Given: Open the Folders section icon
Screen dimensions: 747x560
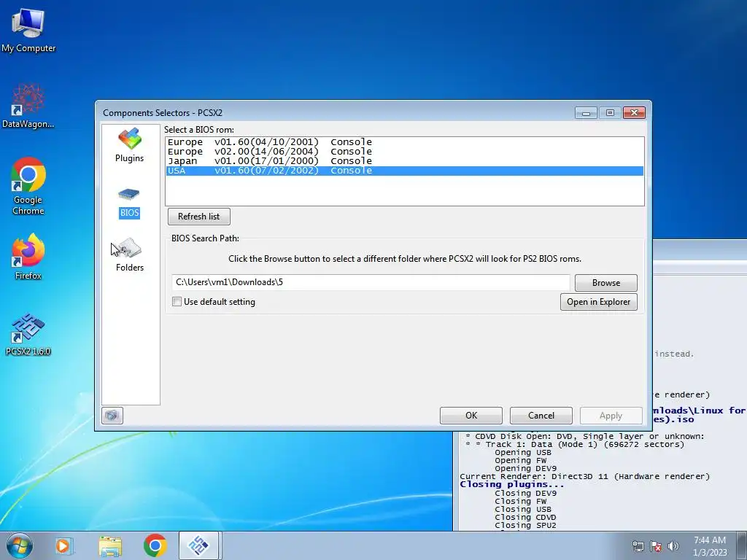Looking at the screenshot, I should 130,254.
